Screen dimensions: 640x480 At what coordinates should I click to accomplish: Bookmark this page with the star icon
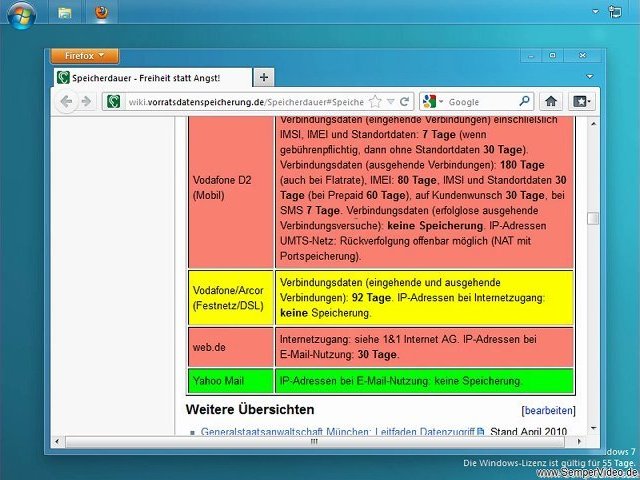click(x=375, y=101)
